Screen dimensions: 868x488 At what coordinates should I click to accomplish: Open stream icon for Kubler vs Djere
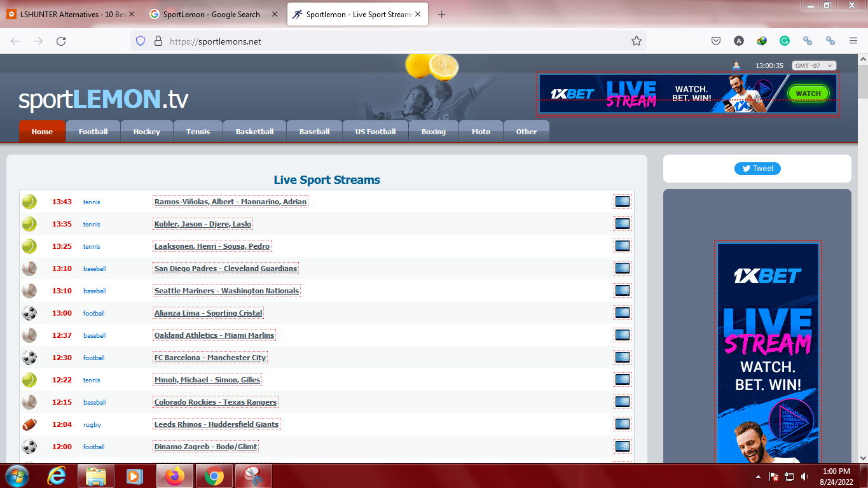click(623, 224)
